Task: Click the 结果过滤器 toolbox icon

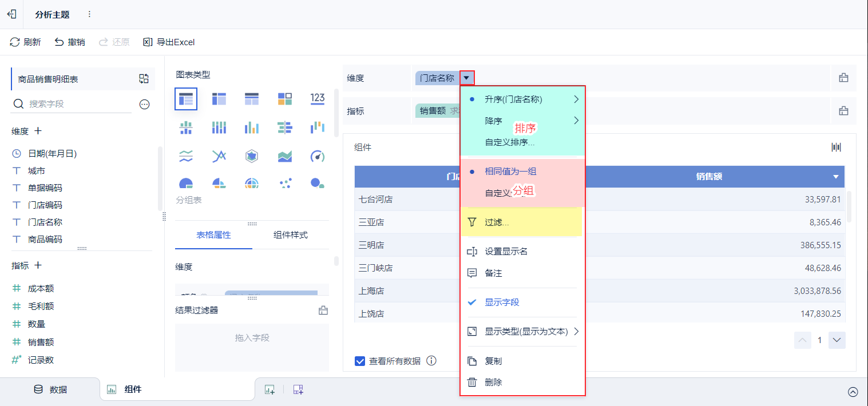Action: (323, 311)
